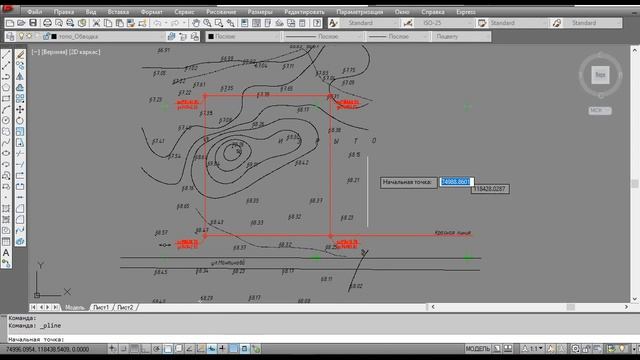Open the ISO-25 dimension style dropdown
640x360 pixels.
(x=444, y=23)
